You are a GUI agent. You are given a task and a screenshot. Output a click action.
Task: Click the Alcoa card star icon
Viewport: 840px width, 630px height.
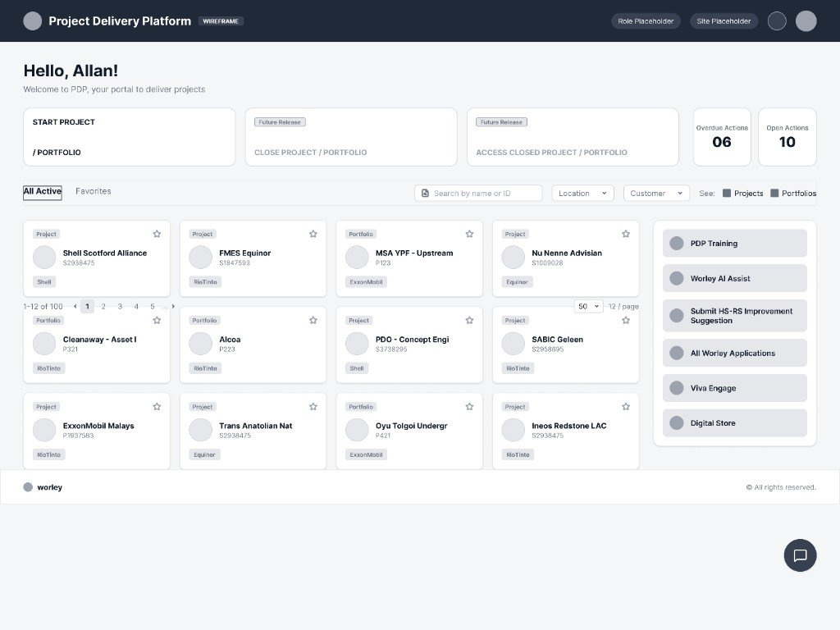313,321
